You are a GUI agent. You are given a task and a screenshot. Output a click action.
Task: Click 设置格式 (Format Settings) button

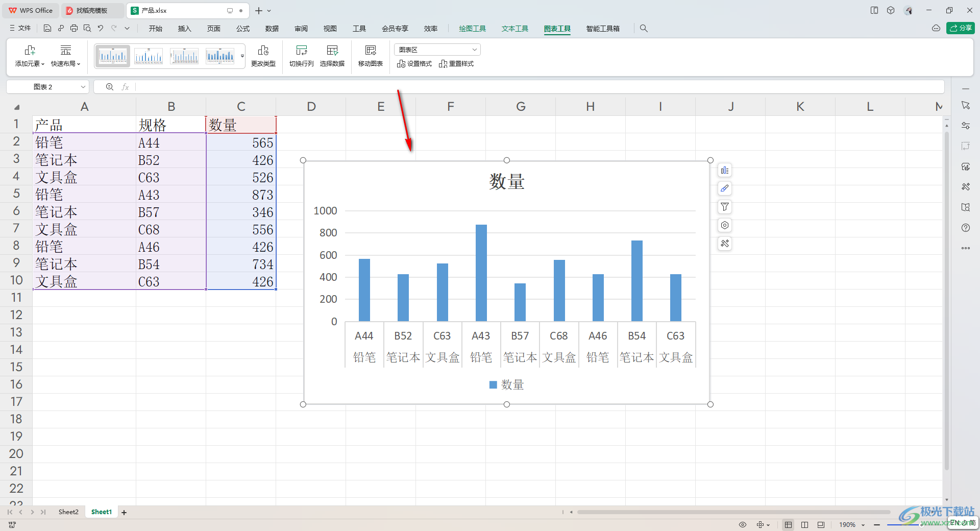click(x=414, y=64)
